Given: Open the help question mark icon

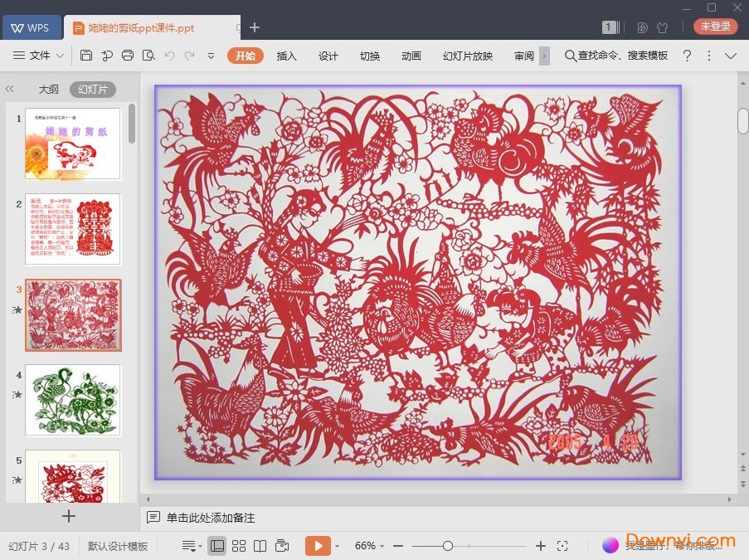Looking at the screenshot, I should 687,56.
